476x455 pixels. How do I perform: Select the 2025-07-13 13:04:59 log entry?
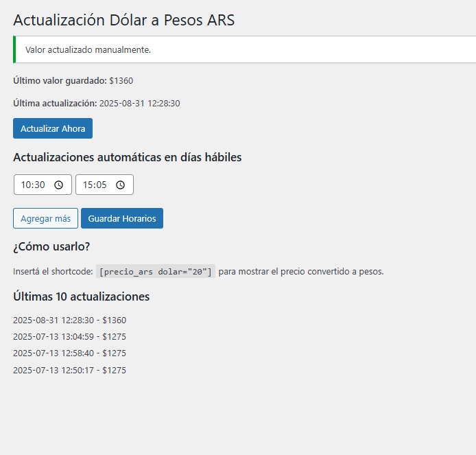pos(69,336)
